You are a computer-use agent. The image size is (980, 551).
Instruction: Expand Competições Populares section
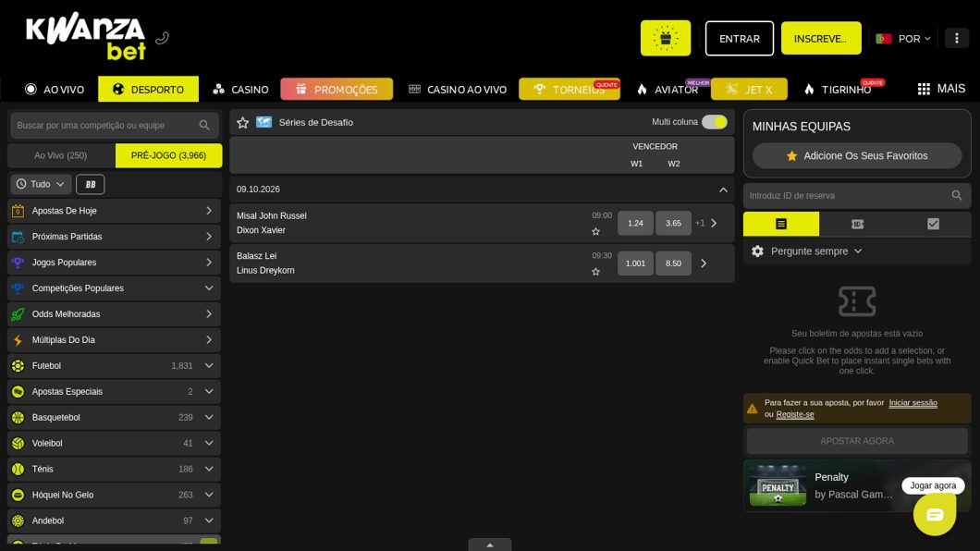click(114, 288)
